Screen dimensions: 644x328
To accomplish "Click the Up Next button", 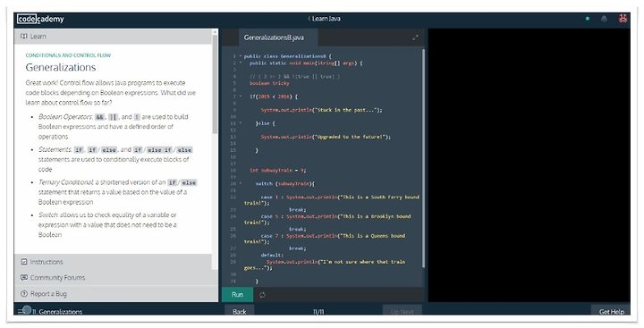I will point(402,311).
